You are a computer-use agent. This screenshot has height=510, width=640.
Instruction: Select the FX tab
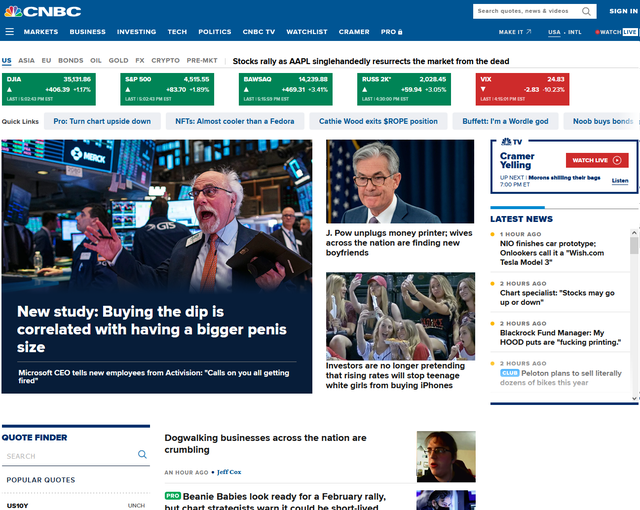tap(140, 60)
